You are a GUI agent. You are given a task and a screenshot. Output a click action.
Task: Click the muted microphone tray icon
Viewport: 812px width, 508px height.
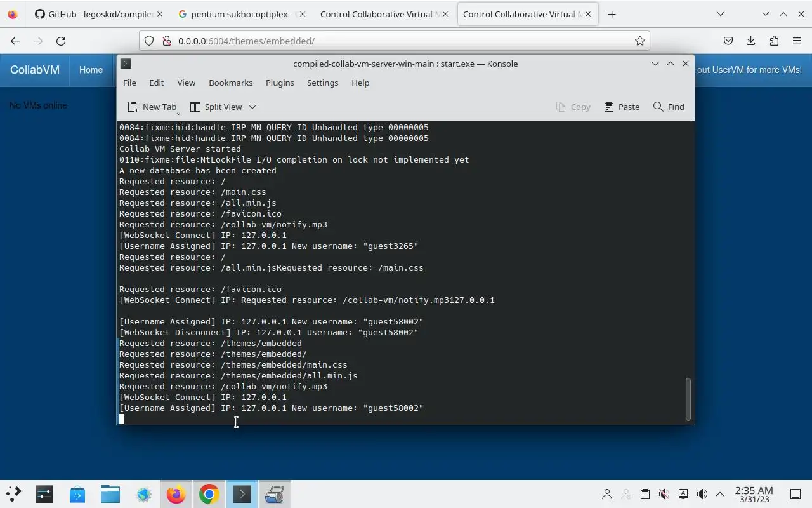pos(664,494)
